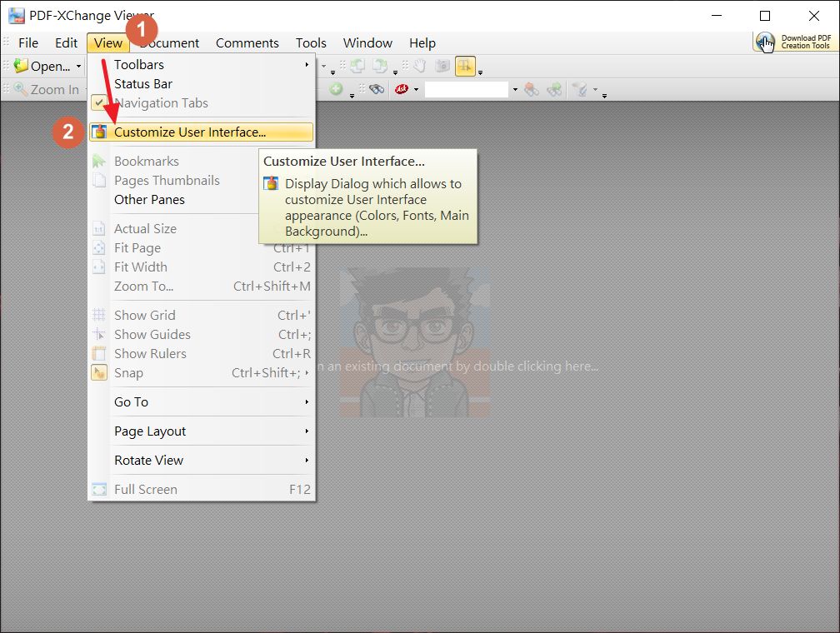
Task: Click the rotate clockwise toolbar icon
Action: (380, 66)
